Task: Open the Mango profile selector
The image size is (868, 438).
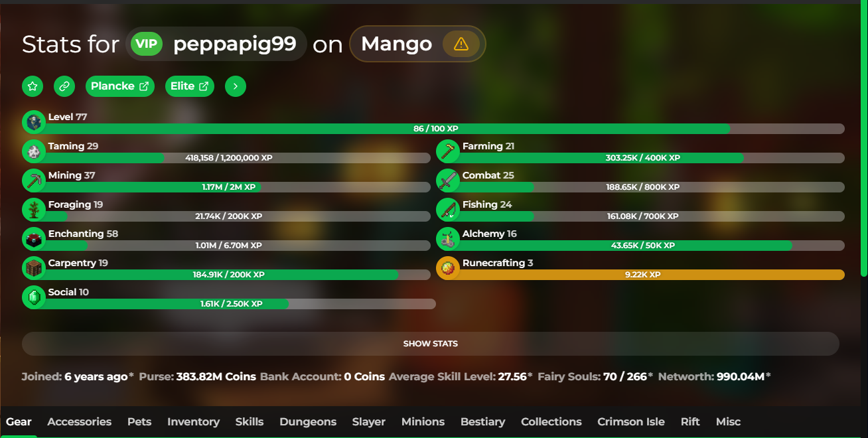Action: coord(417,44)
